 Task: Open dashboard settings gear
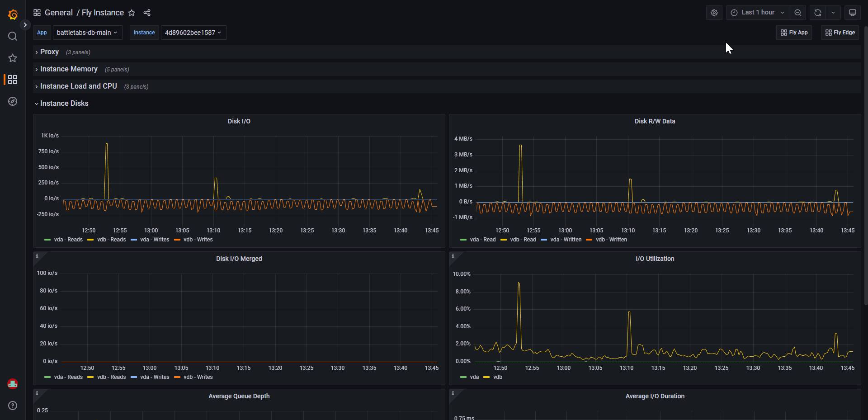(x=714, y=13)
